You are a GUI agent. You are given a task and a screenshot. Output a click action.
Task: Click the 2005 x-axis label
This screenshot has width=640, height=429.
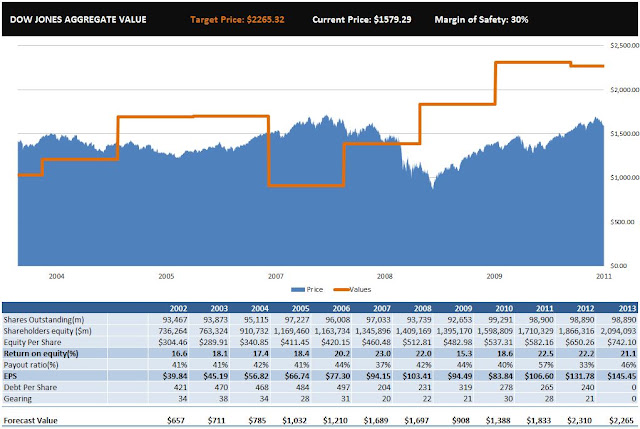(166, 276)
